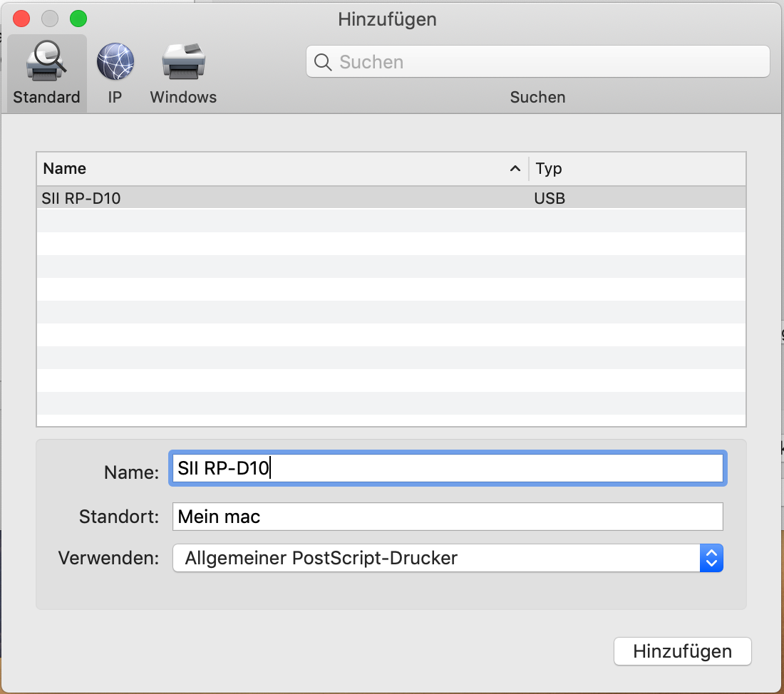
Task: Open the IP printer globe icon
Action: click(115, 62)
